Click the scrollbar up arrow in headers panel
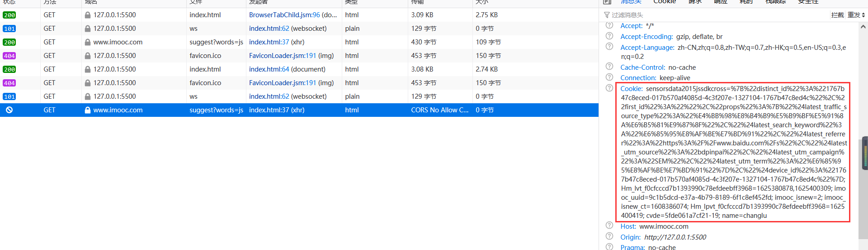Image resolution: width=868 pixels, height=250 pixels. click(x=863, y=27)
